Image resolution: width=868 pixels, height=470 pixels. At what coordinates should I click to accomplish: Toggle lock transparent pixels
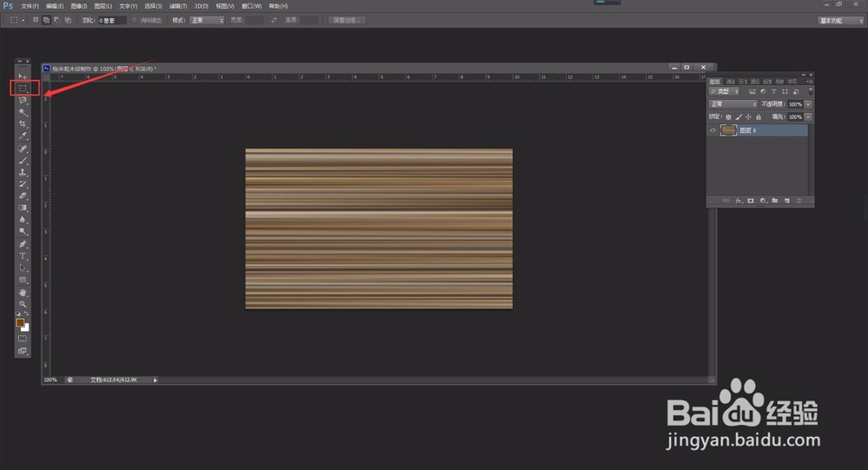(x=728, y=117)
